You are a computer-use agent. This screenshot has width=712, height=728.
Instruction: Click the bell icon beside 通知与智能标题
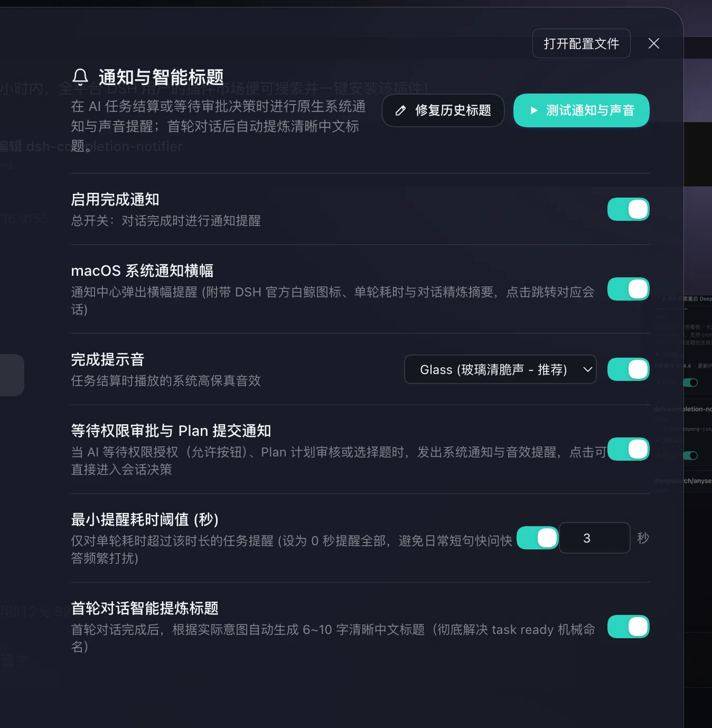tap(80, 77)
